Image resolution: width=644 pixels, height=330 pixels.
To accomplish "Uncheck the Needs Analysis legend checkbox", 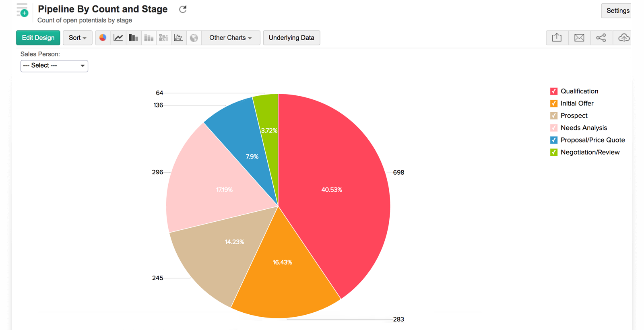I will (554, 128).
